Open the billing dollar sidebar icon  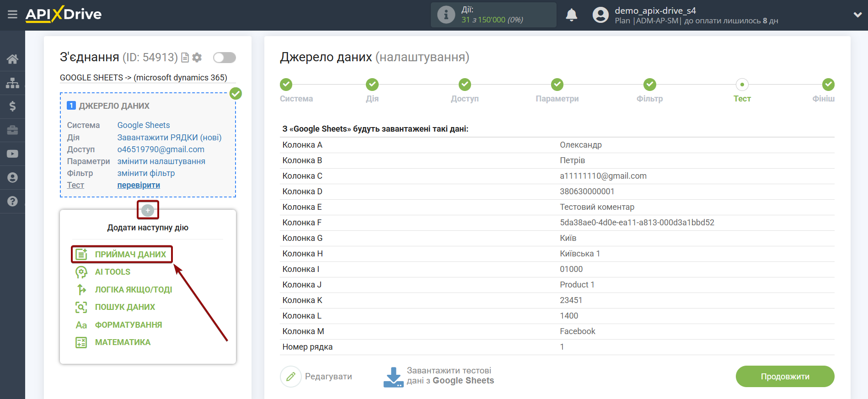coord(12,106)
